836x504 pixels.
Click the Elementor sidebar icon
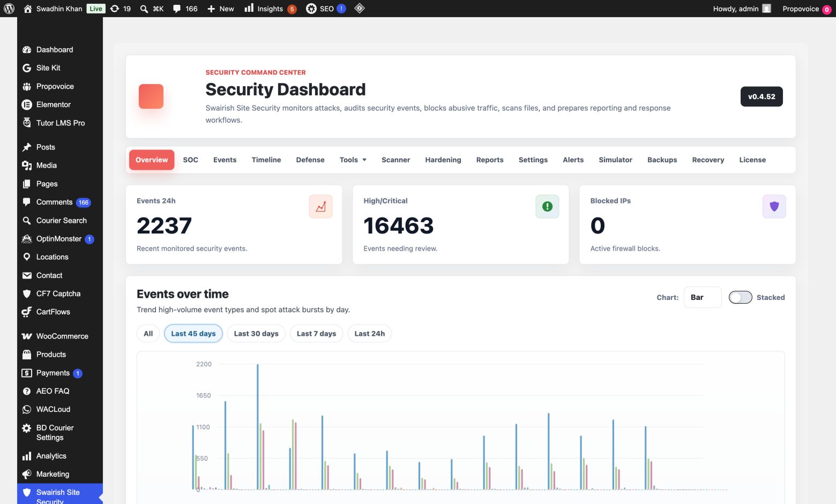(27, 104)
